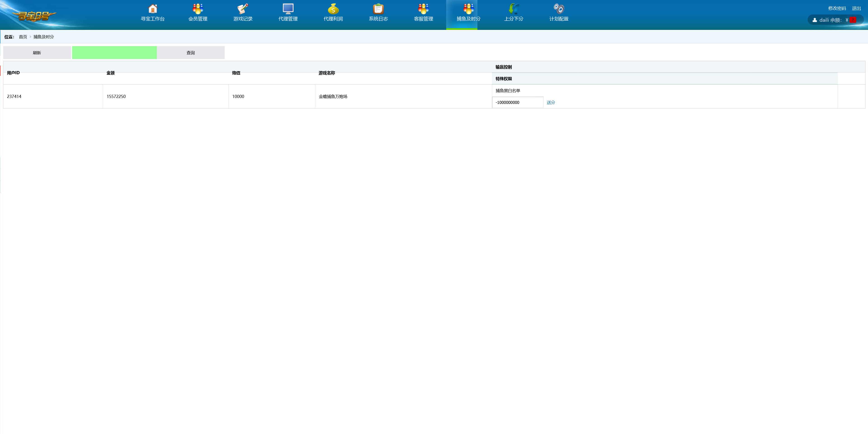Image resolution: width=868 pixels, height=434 pixels.
Task: Click the 查询 button
Action: pos(191,52)
